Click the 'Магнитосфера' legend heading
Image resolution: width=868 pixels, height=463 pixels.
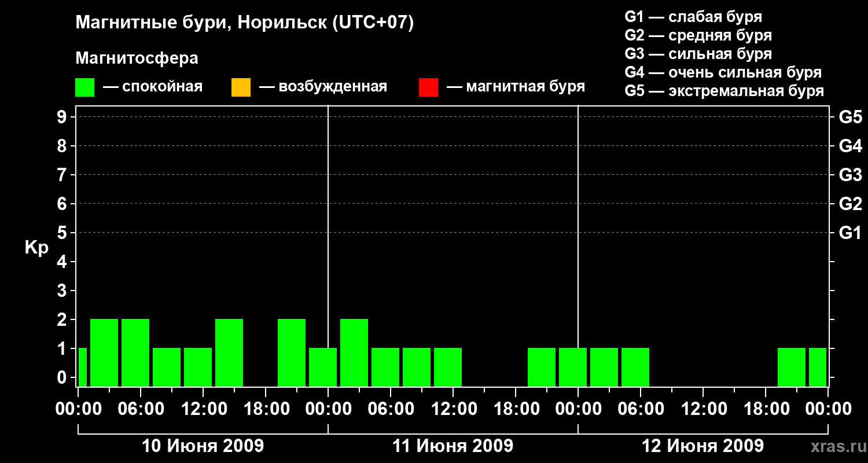point(137,58)
